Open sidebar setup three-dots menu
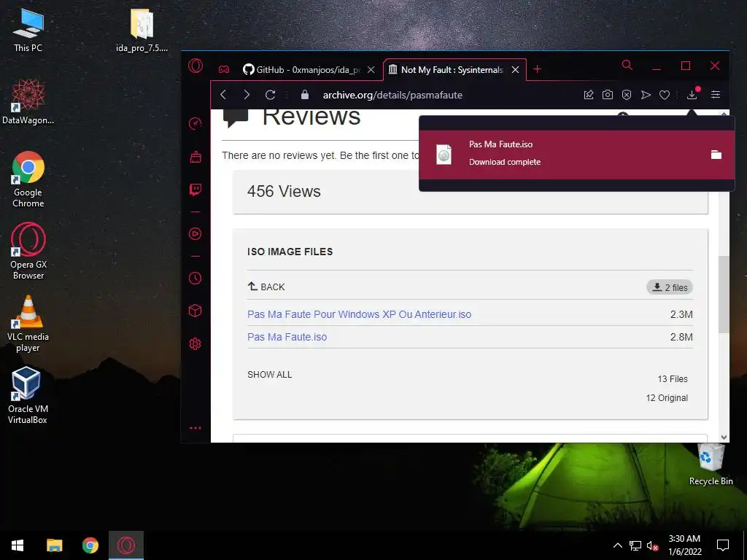Screen dimensions: 747x560 [196, 428]
